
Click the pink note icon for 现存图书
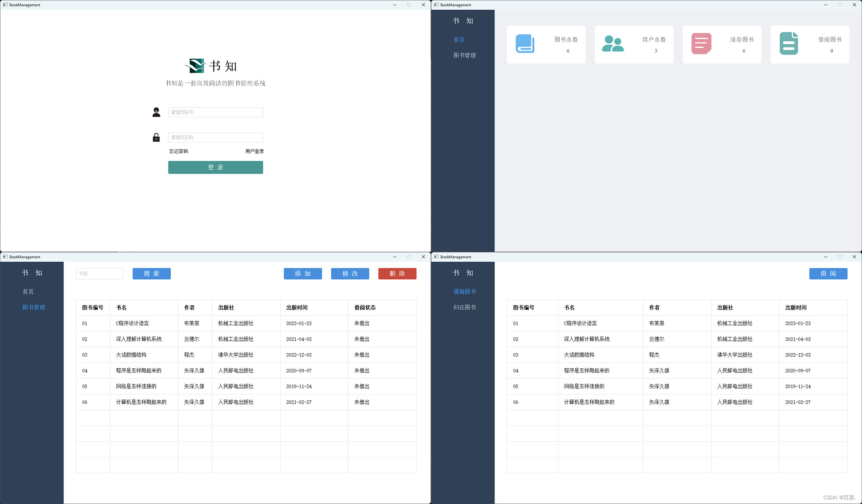coord(701,44)
